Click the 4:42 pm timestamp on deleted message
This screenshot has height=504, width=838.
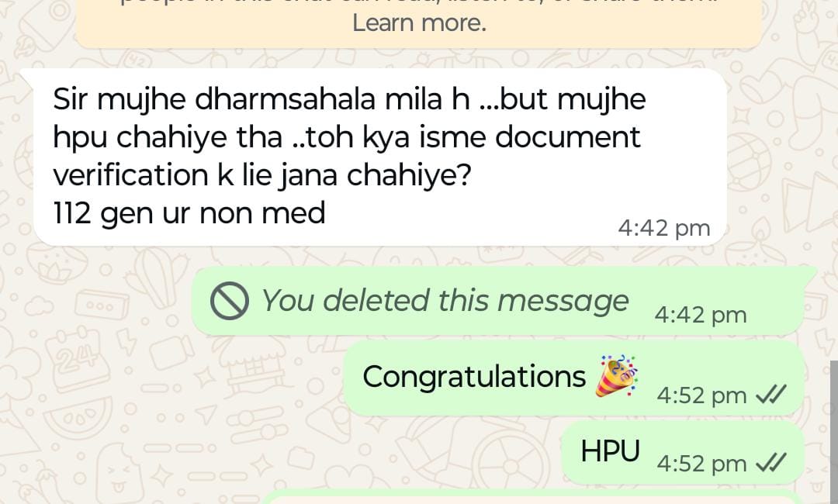[x=700, y=315]
